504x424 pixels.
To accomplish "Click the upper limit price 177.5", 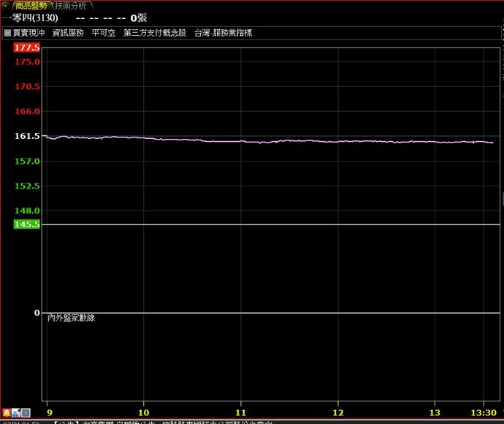I will tap(27, 48).
